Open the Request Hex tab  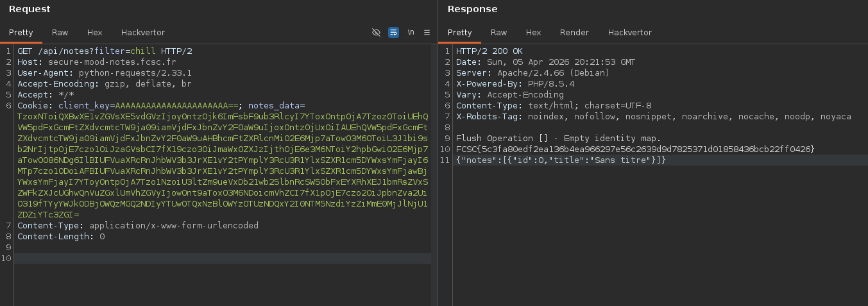94,32
